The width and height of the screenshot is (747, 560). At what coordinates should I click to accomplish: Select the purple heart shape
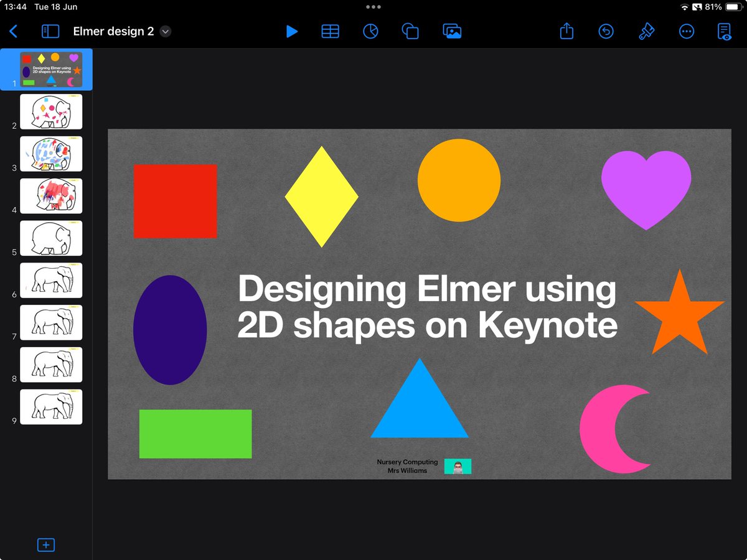tap(646, 190)
